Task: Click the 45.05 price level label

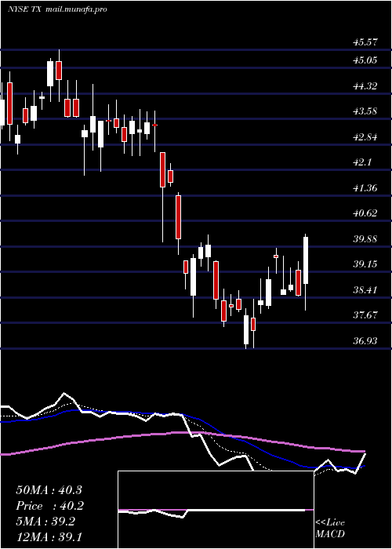Action: (x=365, y=60)
